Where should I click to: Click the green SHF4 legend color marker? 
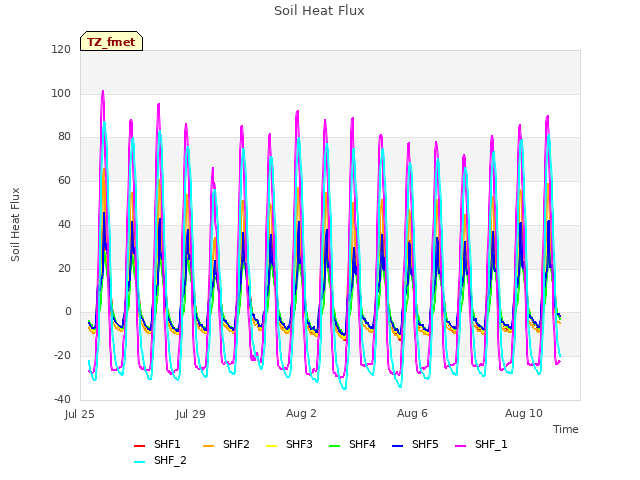point(335,445)
